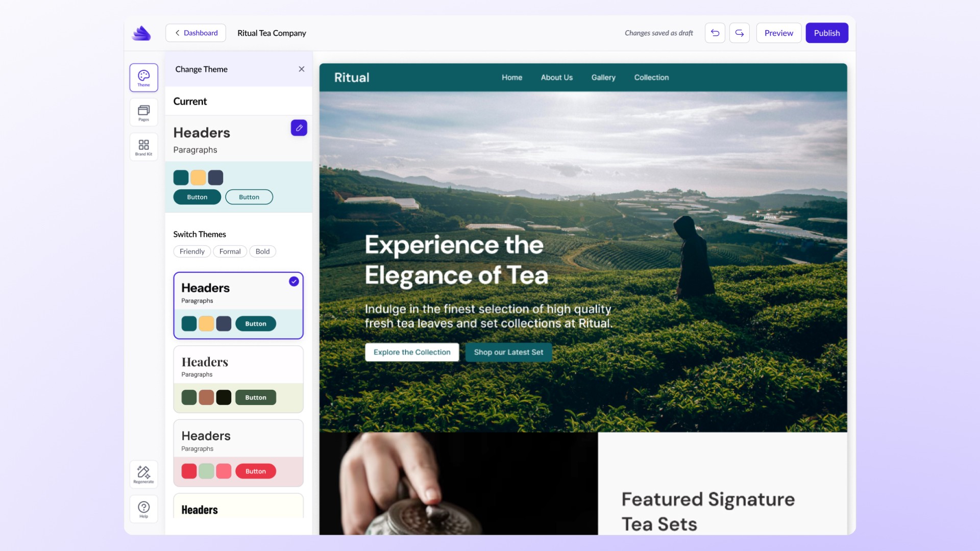
Task: Go back to Dashboard
Action: [x=195, y=33]
